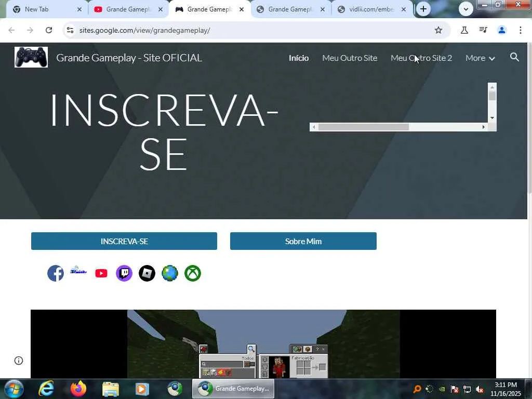Open a new browser tab
The height and width of the screenshot is (399, 532).
[423, 9]
